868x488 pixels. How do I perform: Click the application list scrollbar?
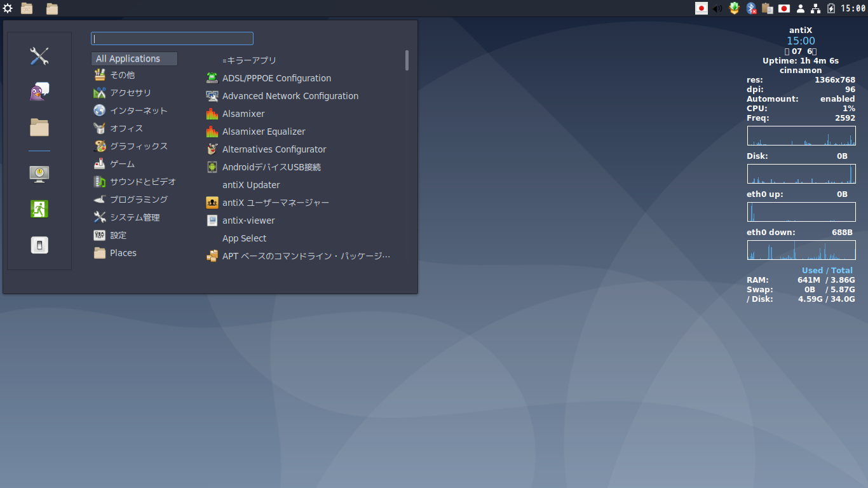[407, 60]
